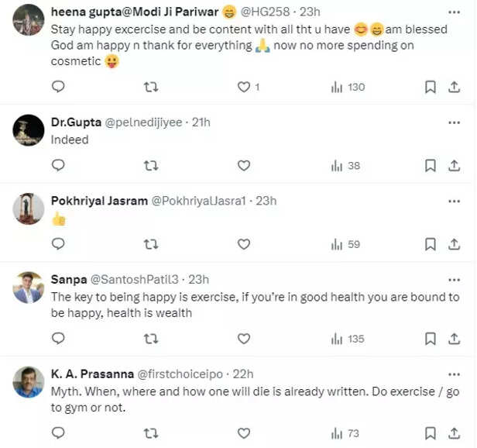477x448 pixels.
Task: Retweet Sanpa's health is wealth tweet
Action: pos(152,338)
